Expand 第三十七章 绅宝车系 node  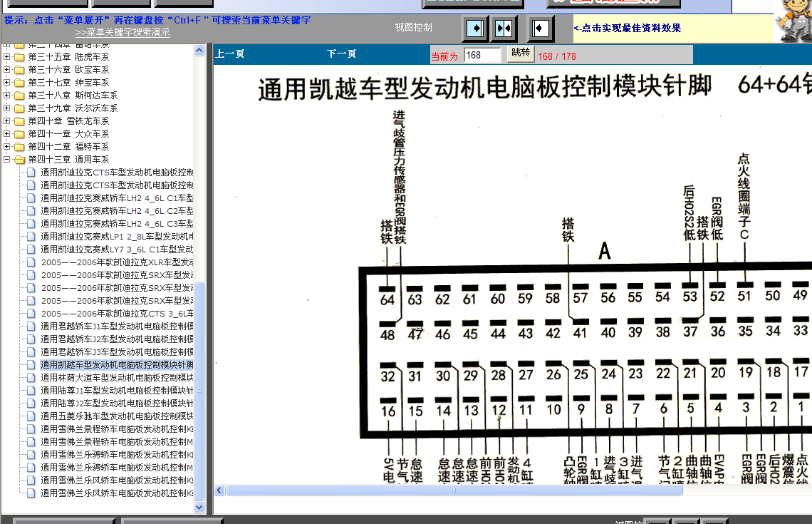point(6,83)
